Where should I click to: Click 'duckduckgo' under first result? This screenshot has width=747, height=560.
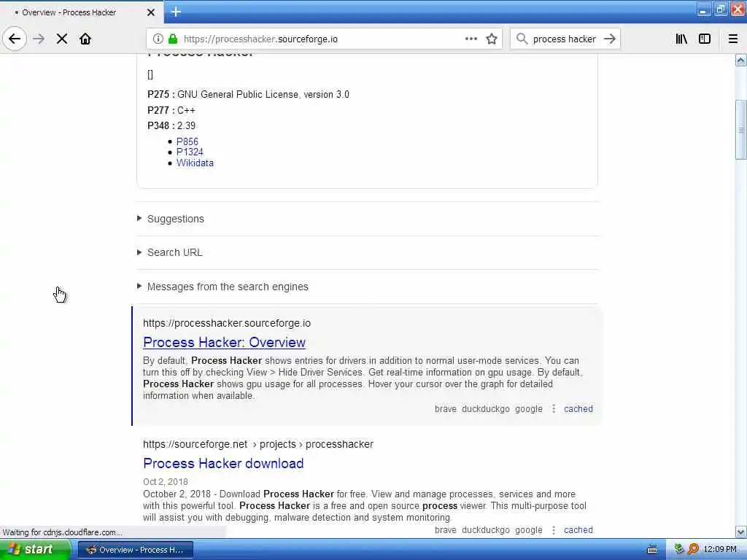click(485, 408)
